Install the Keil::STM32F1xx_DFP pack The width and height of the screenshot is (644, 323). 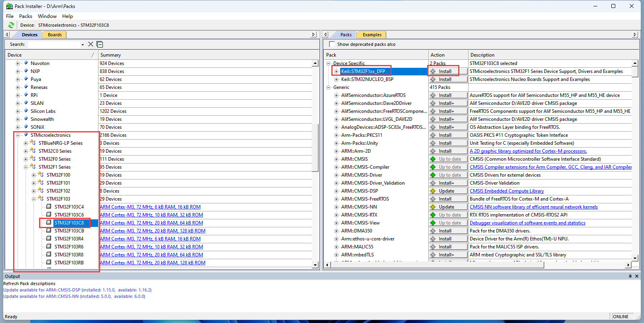point(448,71)
